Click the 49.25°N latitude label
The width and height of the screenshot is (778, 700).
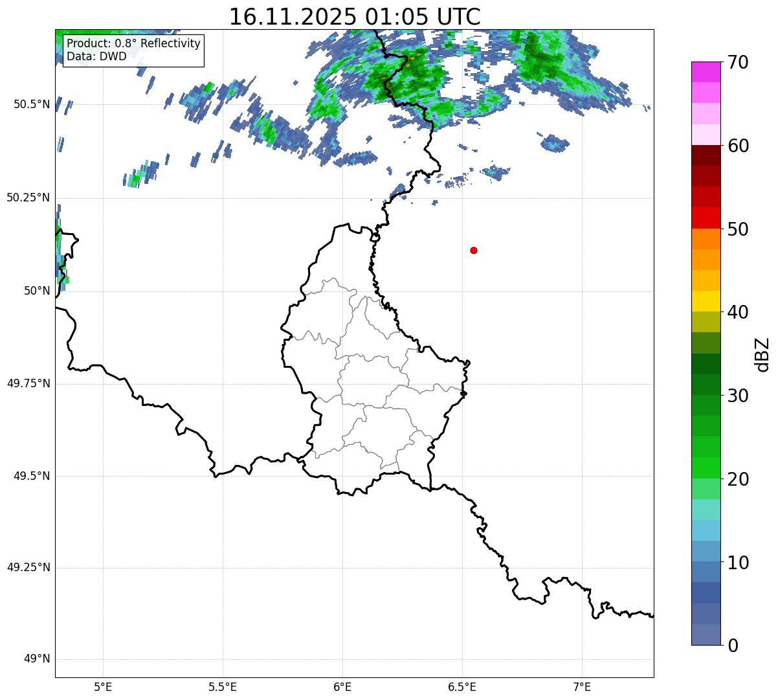28,567
